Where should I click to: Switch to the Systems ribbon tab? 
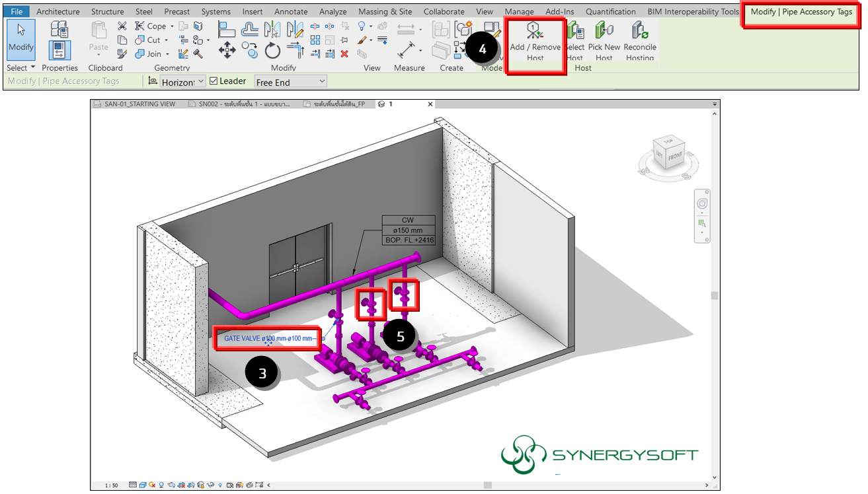pyautogui.click(x=216, y=11)
